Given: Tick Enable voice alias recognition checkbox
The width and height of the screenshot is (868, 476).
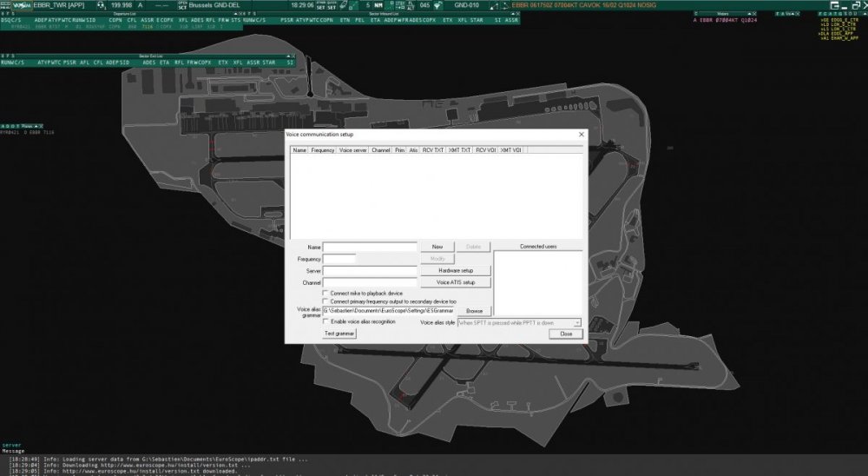Looking at the screenshot, I should (x=325, y=321).
